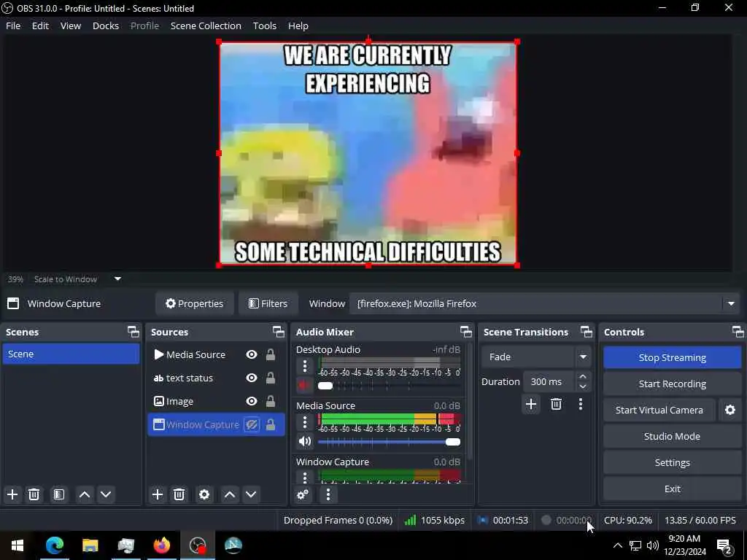The width and height of the screenshot is (747, 560).
Task: Click Start Virtual Camera button
Action: pos(659,410)
